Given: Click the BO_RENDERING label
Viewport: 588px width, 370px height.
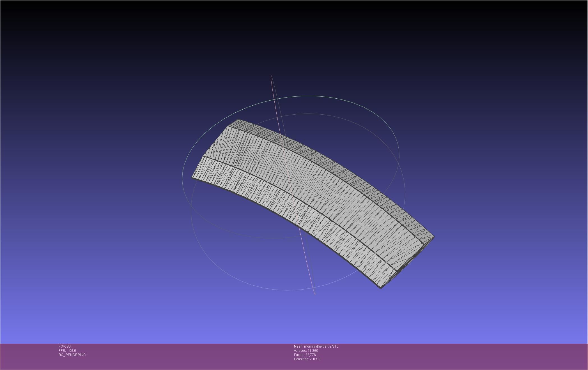Looking at the screenshot, I should click(x=72, y=355).
